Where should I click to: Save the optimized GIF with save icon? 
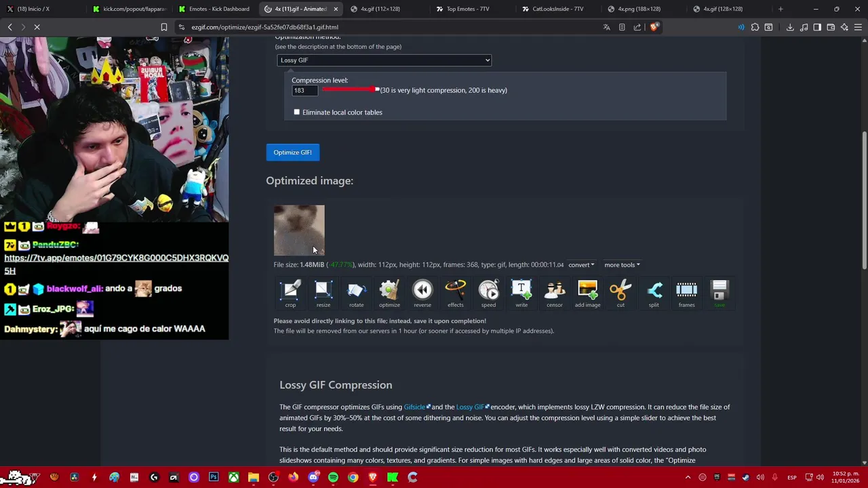point(719,294)
